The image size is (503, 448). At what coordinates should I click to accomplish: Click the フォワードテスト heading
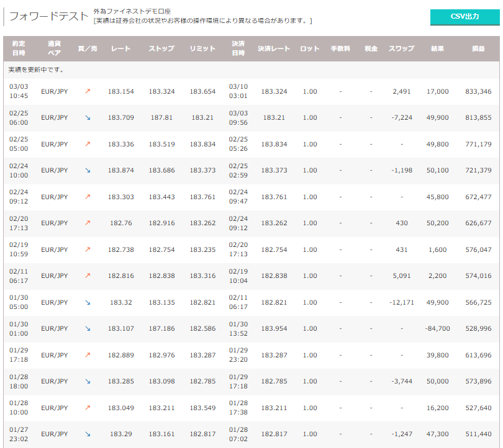pyautogui.click(x=48, y=17)
